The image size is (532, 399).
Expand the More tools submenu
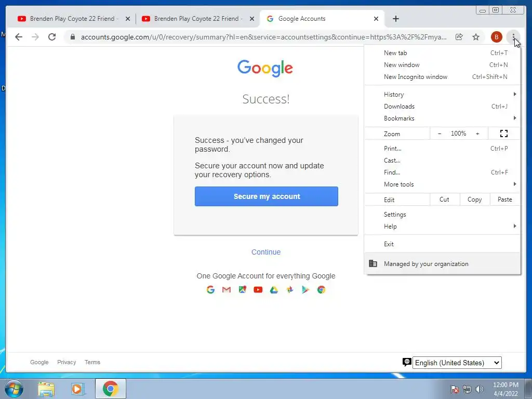point(442,184)
